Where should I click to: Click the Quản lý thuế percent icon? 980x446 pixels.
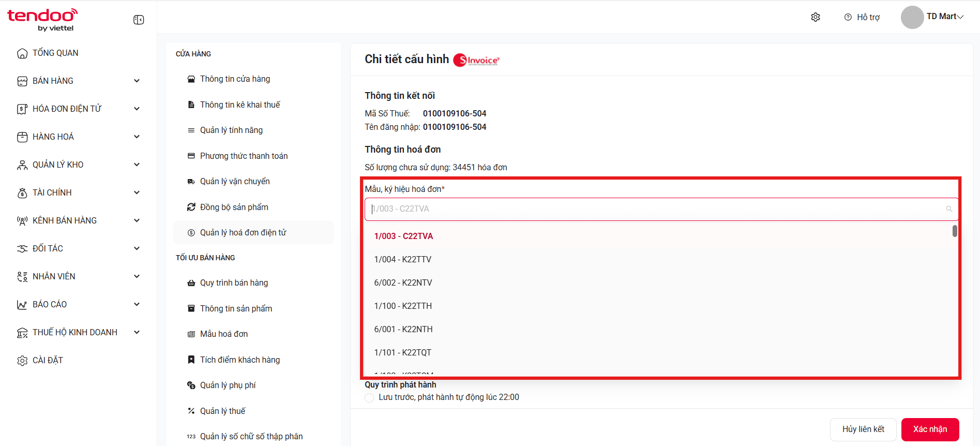(x=191, y=411)
